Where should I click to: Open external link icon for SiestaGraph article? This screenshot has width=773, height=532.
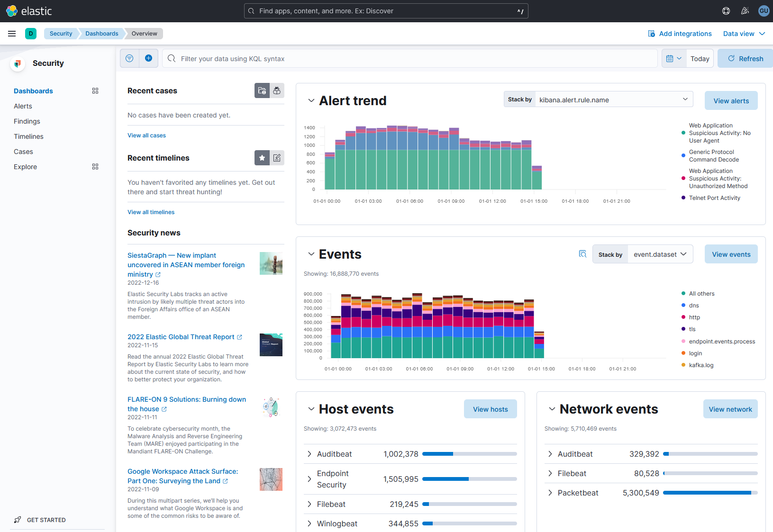pyautogui.click(x=158, y=275)
